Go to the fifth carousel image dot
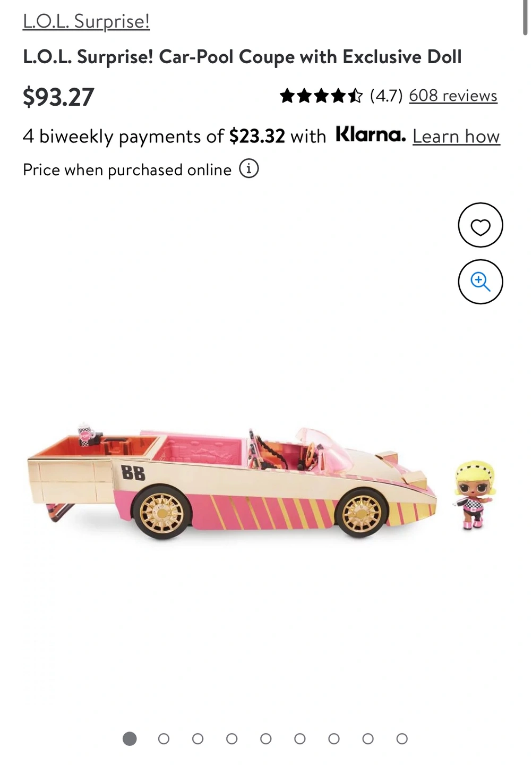This screenshot has width=532, height=765. click(266, 738)
